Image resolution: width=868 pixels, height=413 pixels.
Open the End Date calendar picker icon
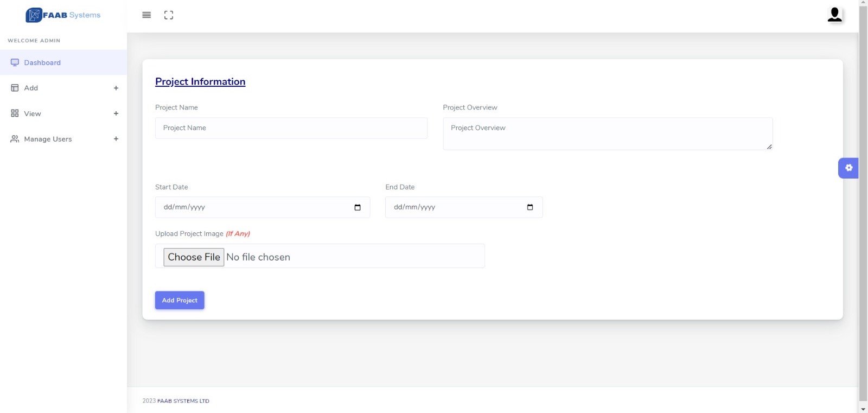coord(530,207)
